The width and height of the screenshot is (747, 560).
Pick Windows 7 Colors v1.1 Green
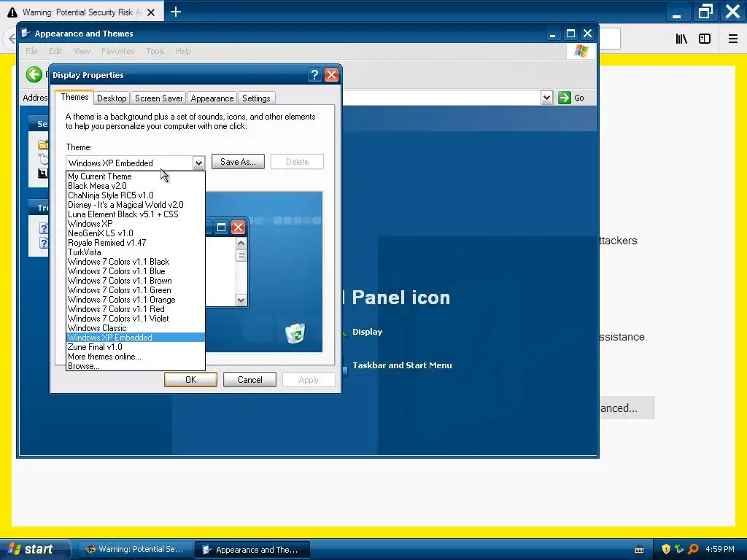click(x=136, y=290)
